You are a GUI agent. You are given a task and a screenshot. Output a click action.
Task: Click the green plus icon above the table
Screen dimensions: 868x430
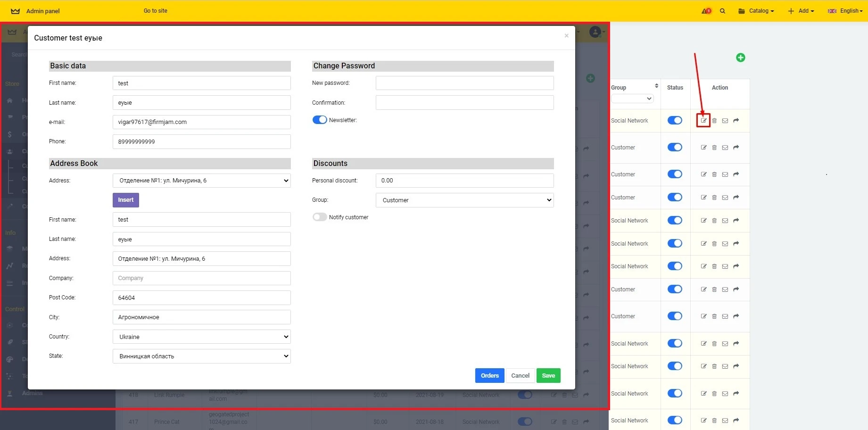(740, 58)
